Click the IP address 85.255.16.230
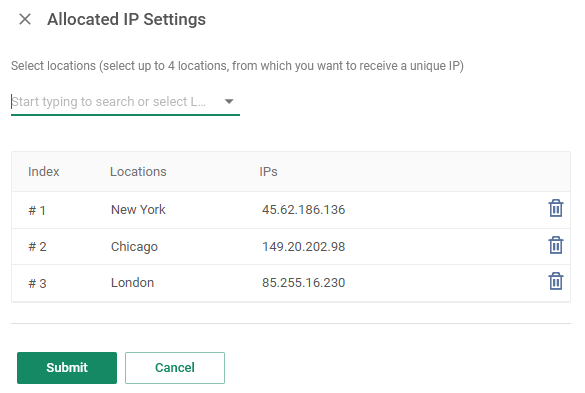The width and height of the screenshot is (585, 393). point(303,283)
